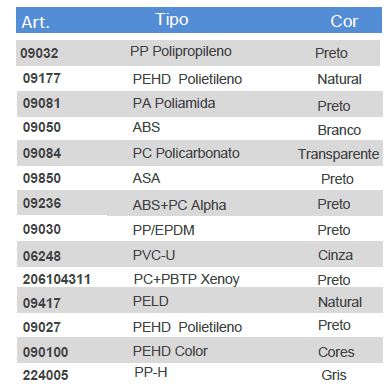Click the PVC-U material cell
This screenshot has width=390, height=392.
point(154,255)
